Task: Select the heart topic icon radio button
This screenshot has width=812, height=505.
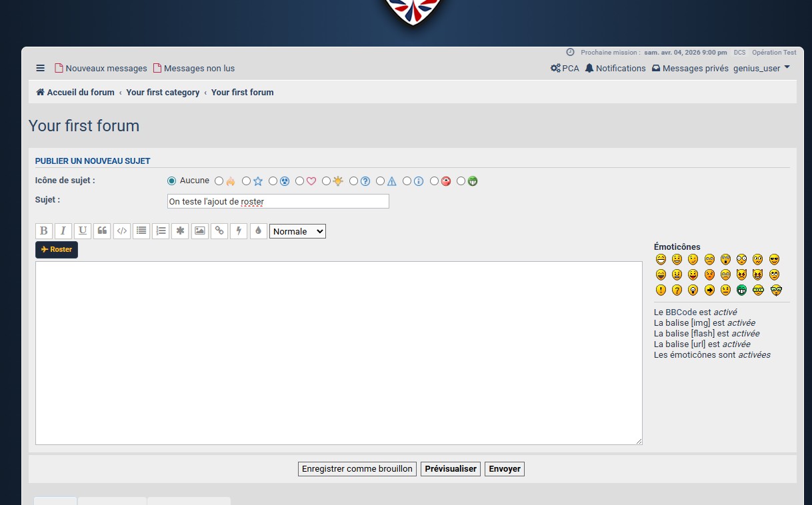Action: 300,181
